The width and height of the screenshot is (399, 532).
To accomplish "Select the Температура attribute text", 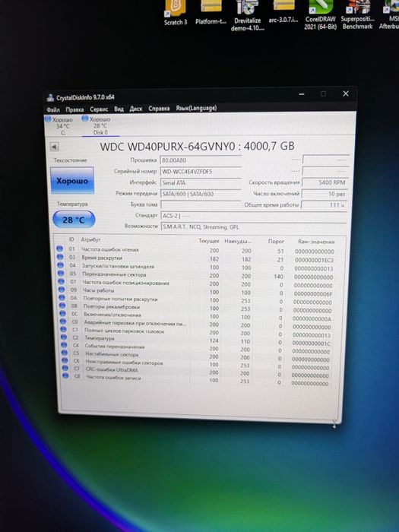I will [x=100, y=338].
